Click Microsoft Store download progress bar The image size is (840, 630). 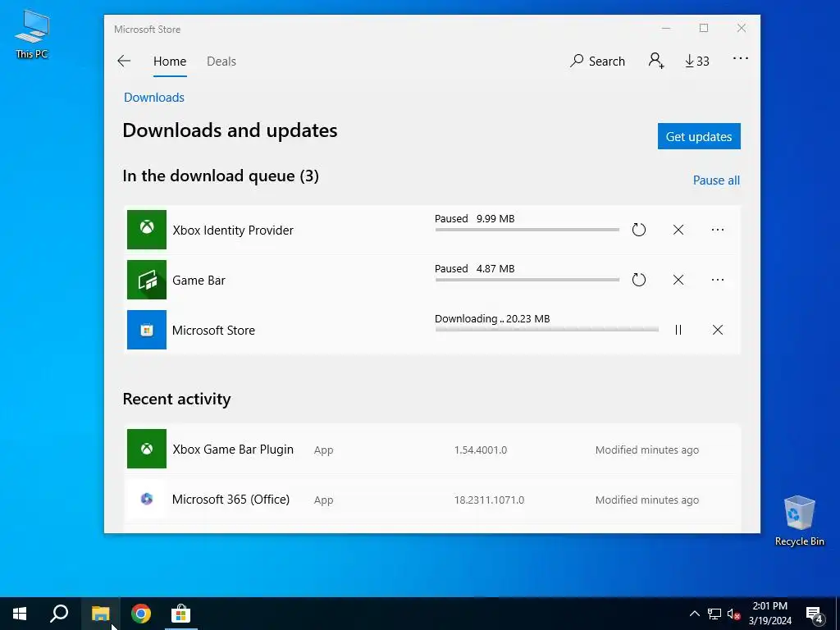(547, 330)
